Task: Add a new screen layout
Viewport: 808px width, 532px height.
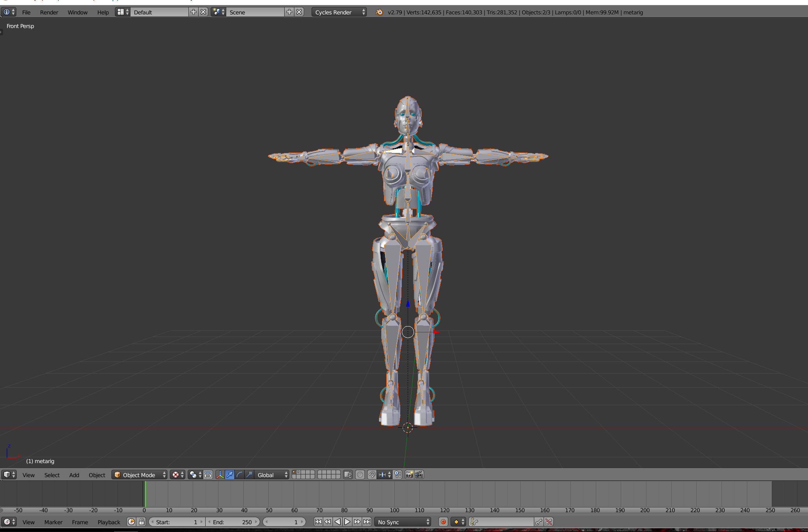Action: click(x=193, y=12)
